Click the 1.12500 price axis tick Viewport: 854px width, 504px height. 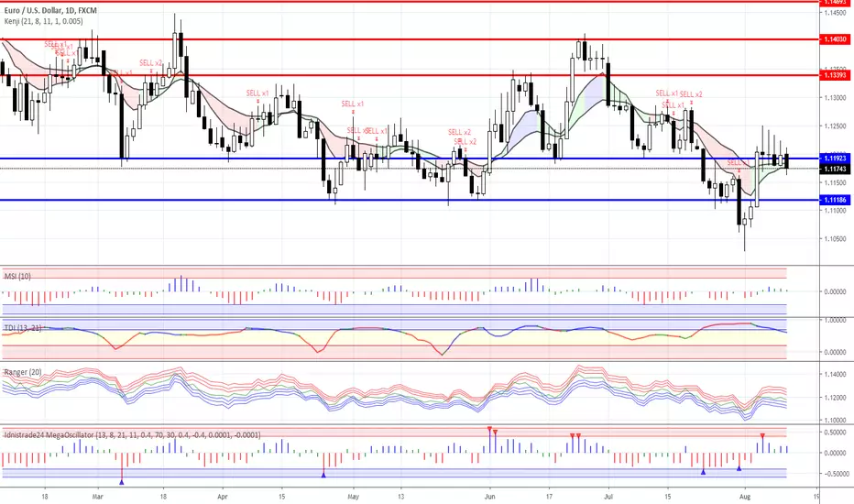pos(836,126)
